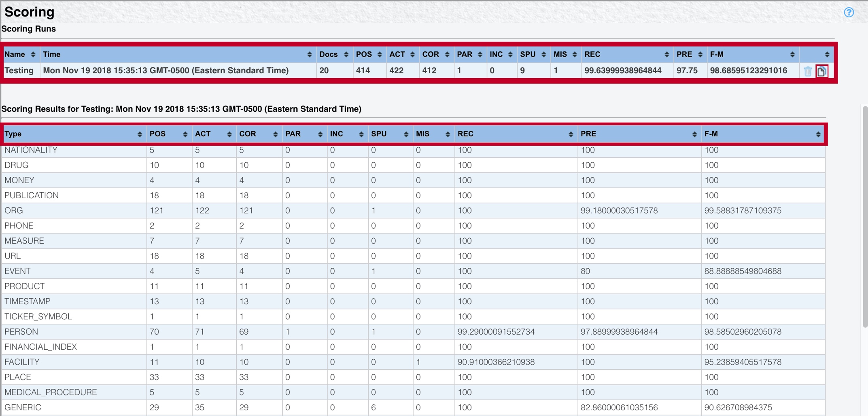Viewport: 868px width, 416px height.
Task: Sort results by the PRE column header
Action: tap(588, 134)
